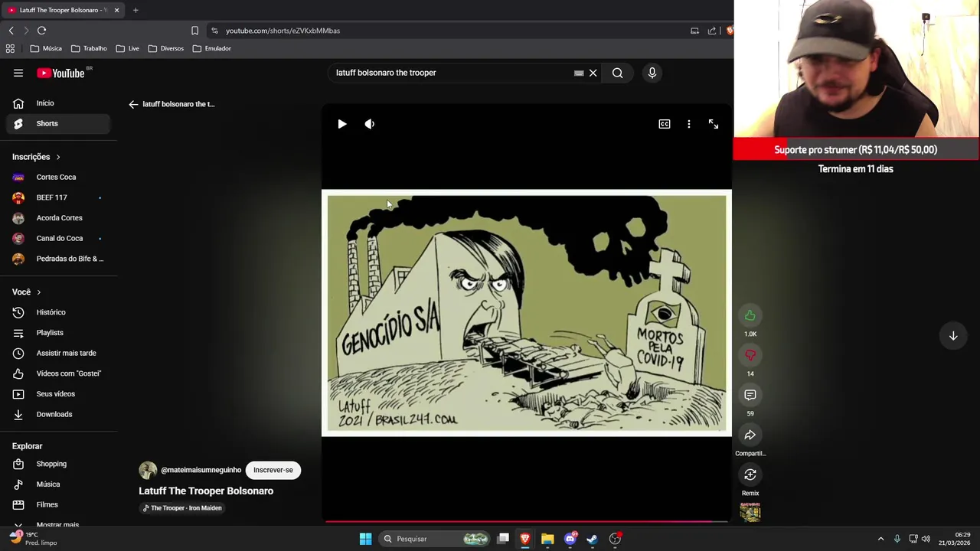Open Assistir mais tarde list
This screenshot has height=551, width=980.
[x=57, y=353]
